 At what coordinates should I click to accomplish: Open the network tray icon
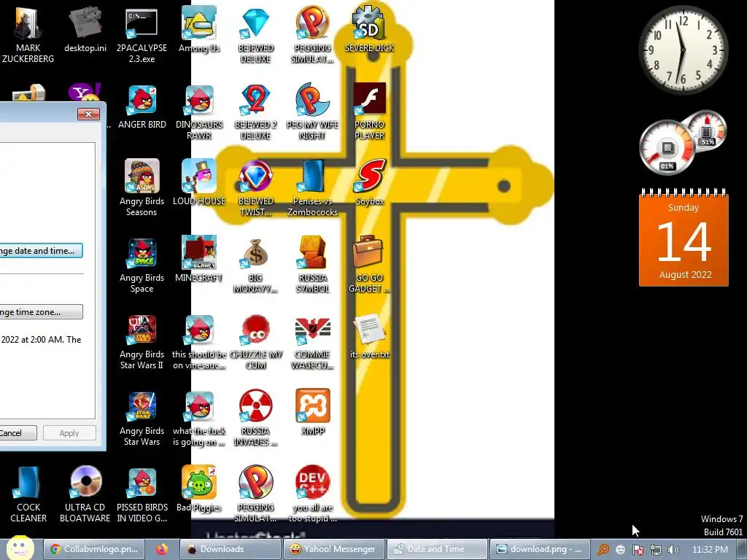coord(656,550)
